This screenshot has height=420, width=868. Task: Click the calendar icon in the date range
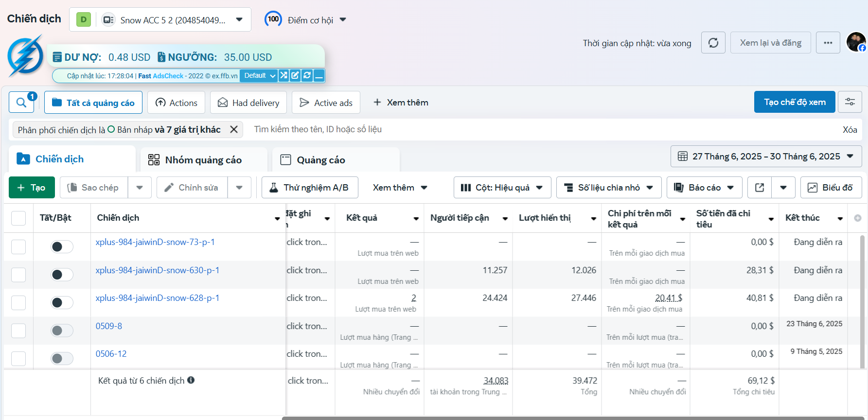pos(683,157)
